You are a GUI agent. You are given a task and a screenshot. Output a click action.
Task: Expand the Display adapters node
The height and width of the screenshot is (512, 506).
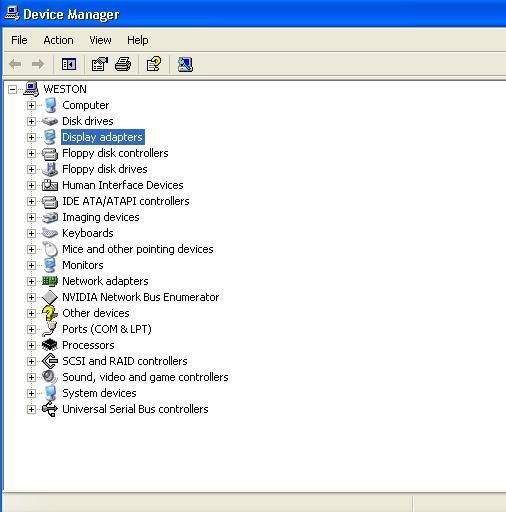click(x=31, y=137)
